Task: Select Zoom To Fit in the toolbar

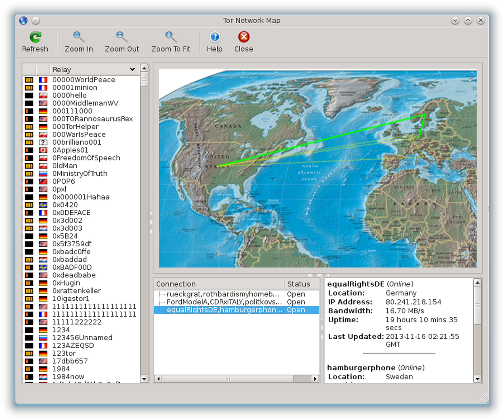Action: pos(171,42)
